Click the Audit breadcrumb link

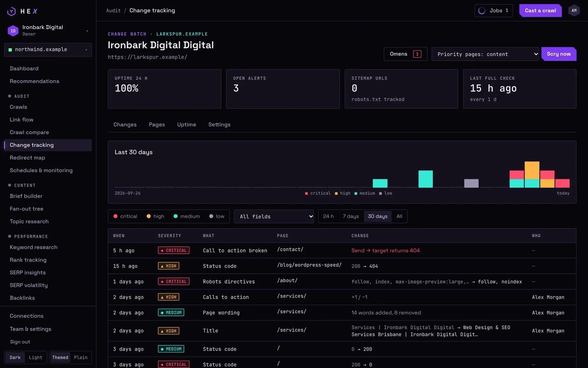[113, 11]
